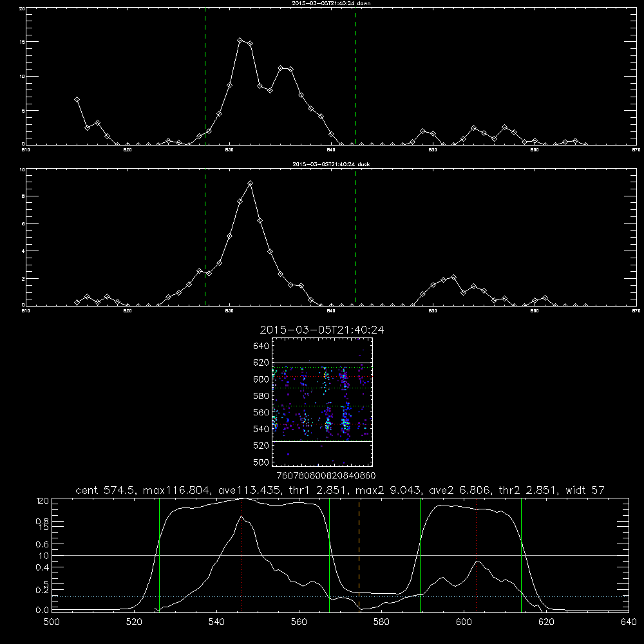Select the 'max116.804' value in stats line
This screenshot has width=644, height=644.
coord(178,490)
